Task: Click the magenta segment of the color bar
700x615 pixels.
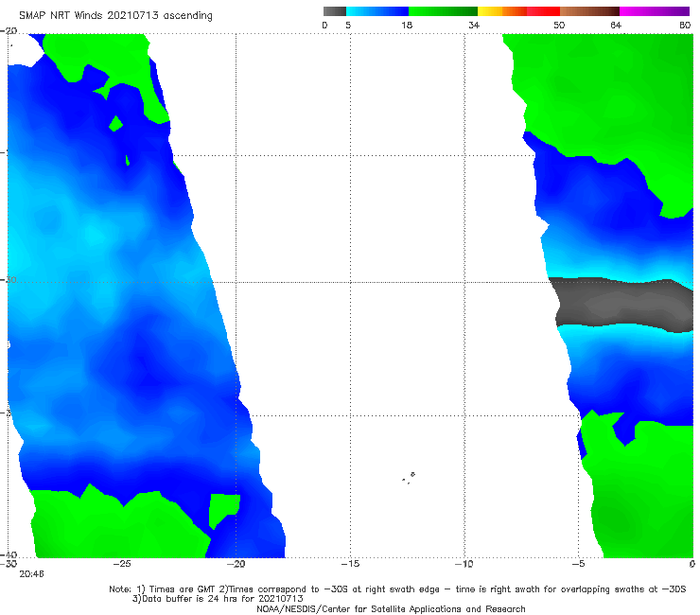Action: pyautogui.click(x=655, y=11)
